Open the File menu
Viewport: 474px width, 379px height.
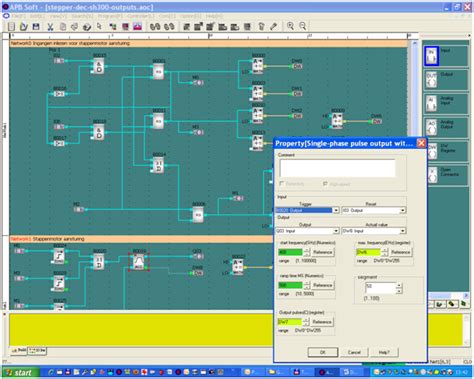pos(18,16)
